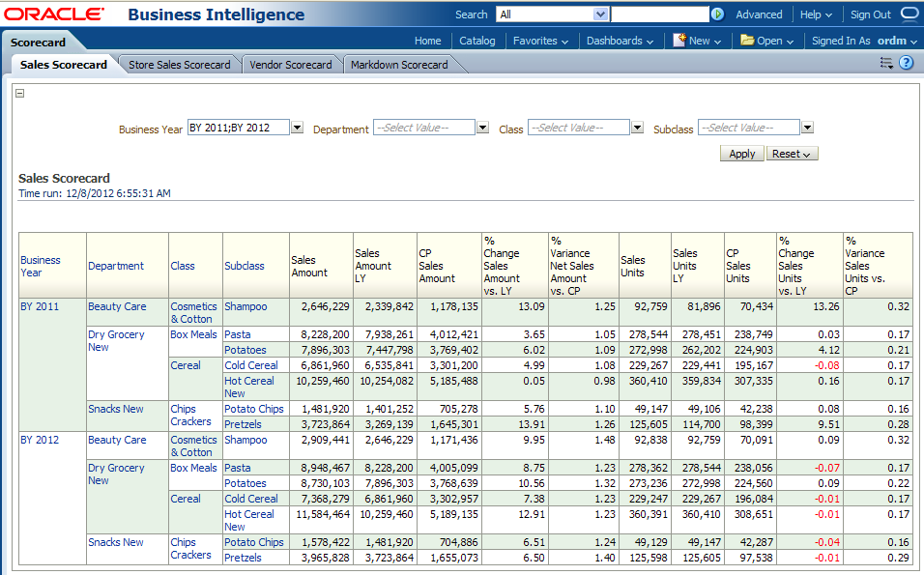The height and width of the screenshot is (575, 924).
Task: Click the Oracle oval icon beside Sign Out
Action: pos(910,14)
